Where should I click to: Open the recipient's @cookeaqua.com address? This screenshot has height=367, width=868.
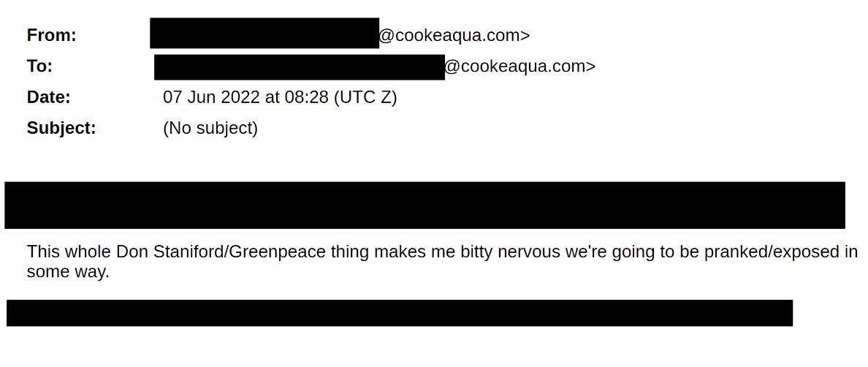(x=519, y=67)
